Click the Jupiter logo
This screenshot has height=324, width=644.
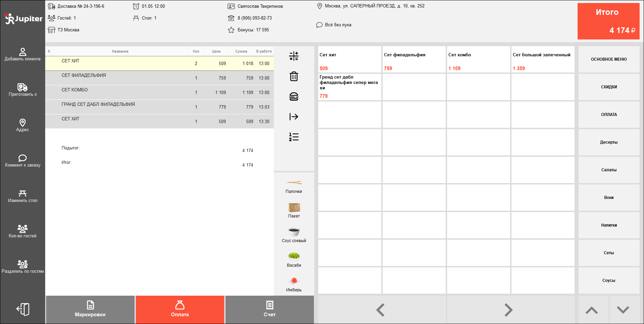(x=24, y=19)
